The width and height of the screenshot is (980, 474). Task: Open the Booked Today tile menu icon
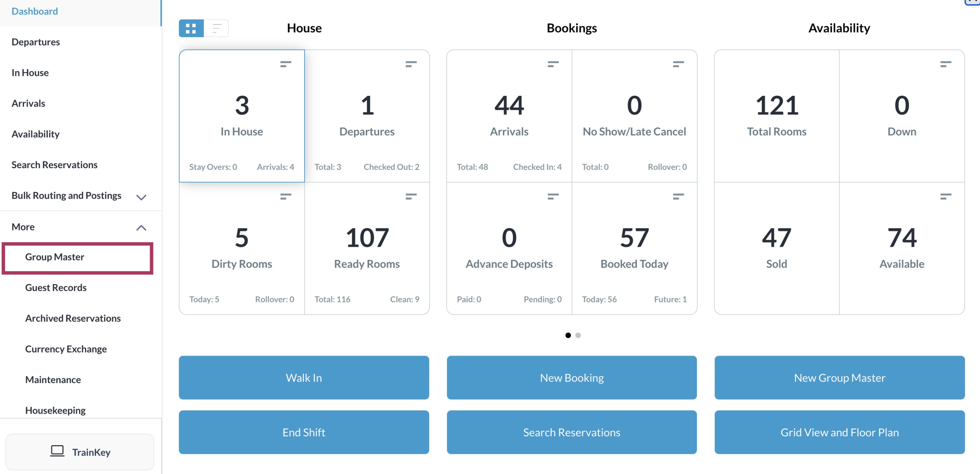point(678,196)
